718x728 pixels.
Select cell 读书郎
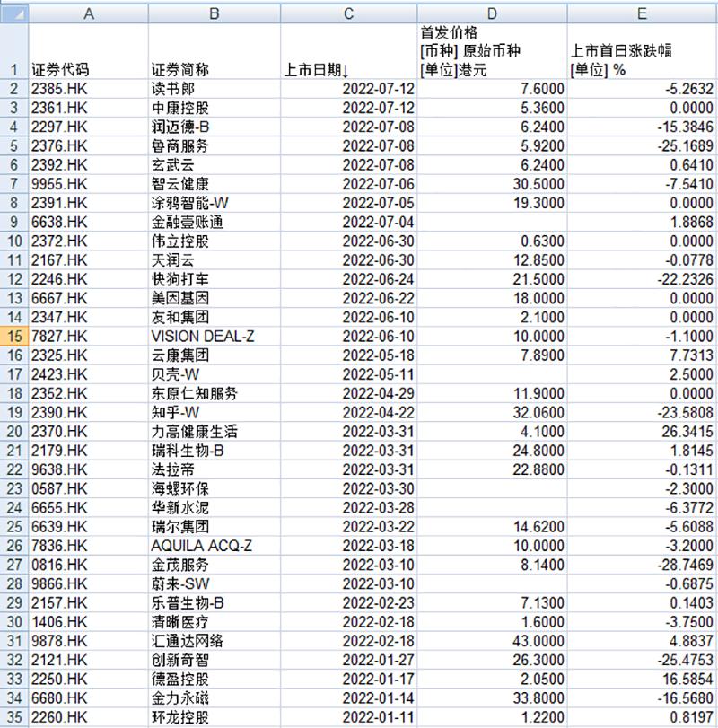[x=215, y=89]
